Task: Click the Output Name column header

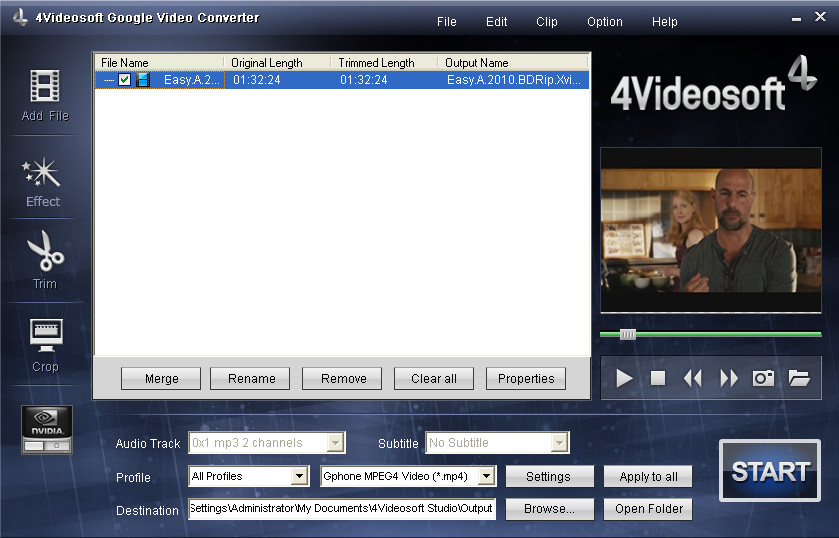Action: tap(513, 63)
